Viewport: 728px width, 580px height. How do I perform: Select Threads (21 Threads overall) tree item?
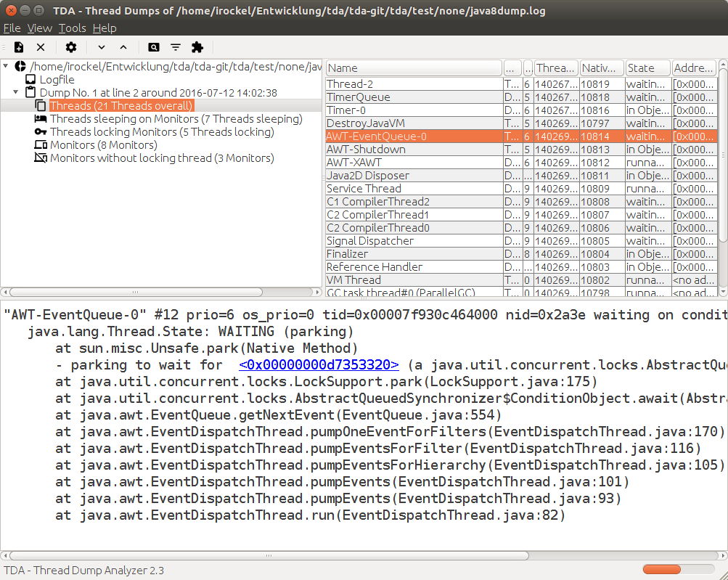[x=120, y=105]
